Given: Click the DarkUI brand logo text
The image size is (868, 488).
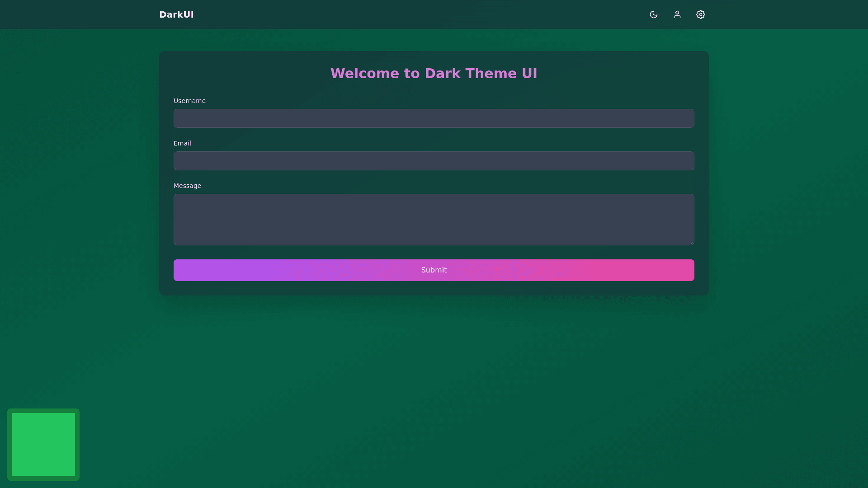Looking at the screenshot, I should point(176,14).
